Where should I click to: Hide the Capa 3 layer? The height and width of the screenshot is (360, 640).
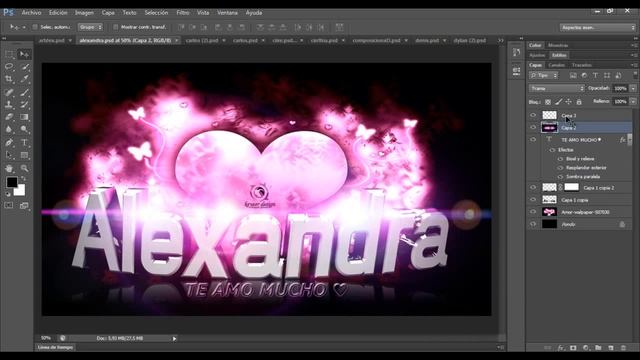point(533,116)
